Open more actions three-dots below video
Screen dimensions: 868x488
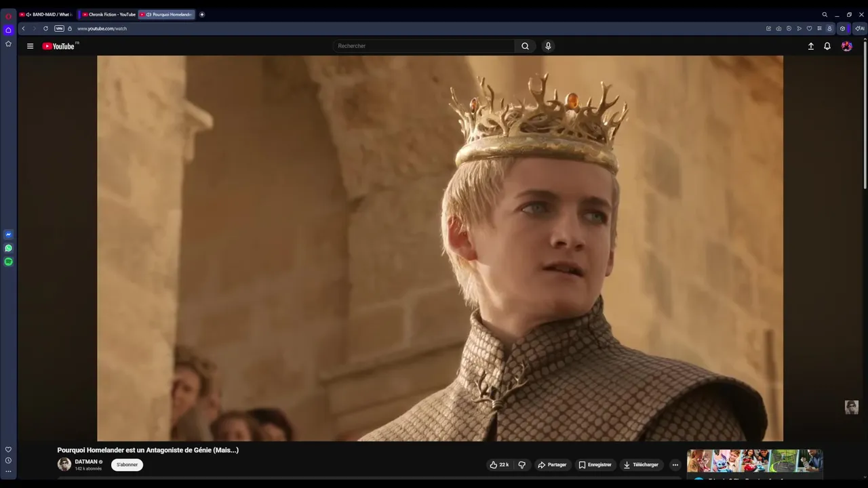click(675, 465)
